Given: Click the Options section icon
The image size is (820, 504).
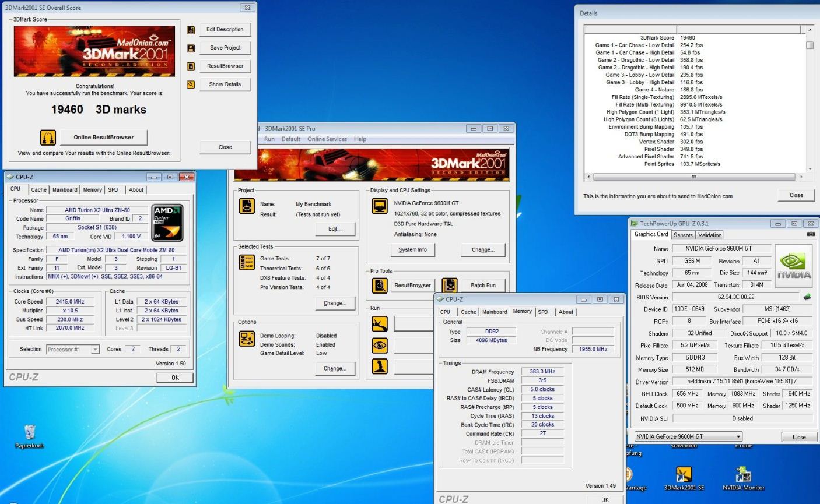Looking at the screenshot, I should tap(247, 339).
